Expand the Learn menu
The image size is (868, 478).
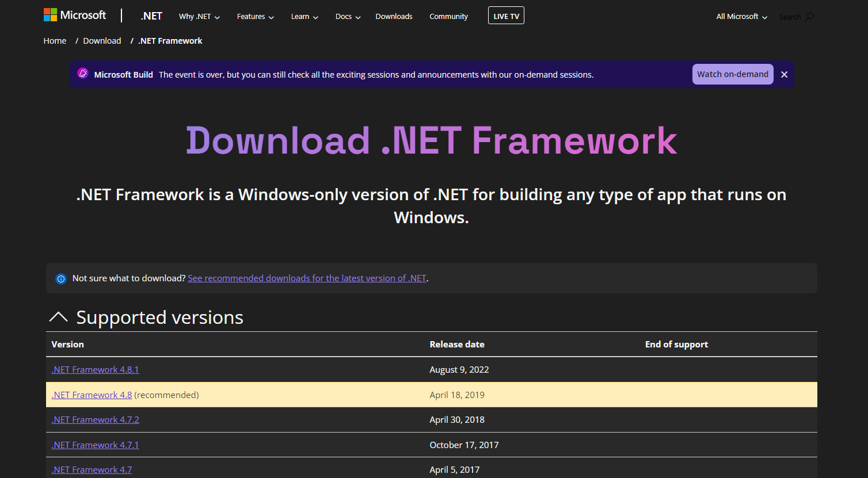[304, 17]
